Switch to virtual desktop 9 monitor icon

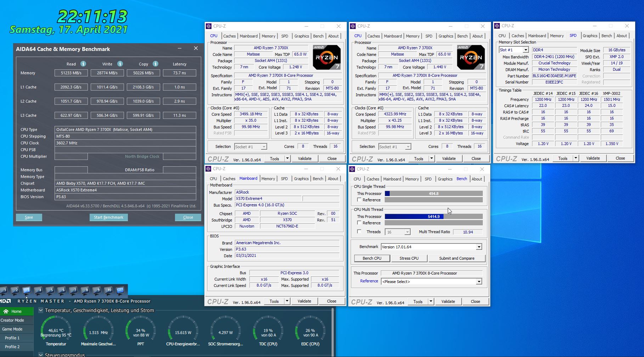[x=97, y=290]
